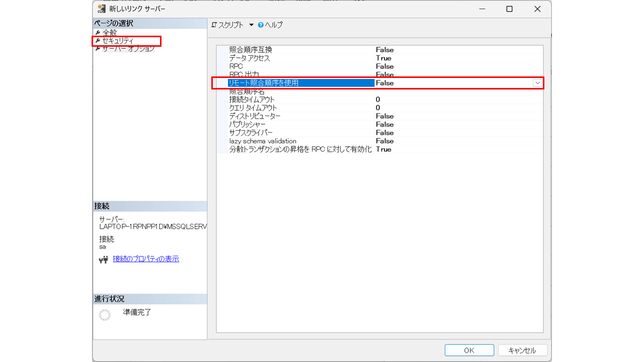Select the サブスクライバー property row

pos(380,133)
